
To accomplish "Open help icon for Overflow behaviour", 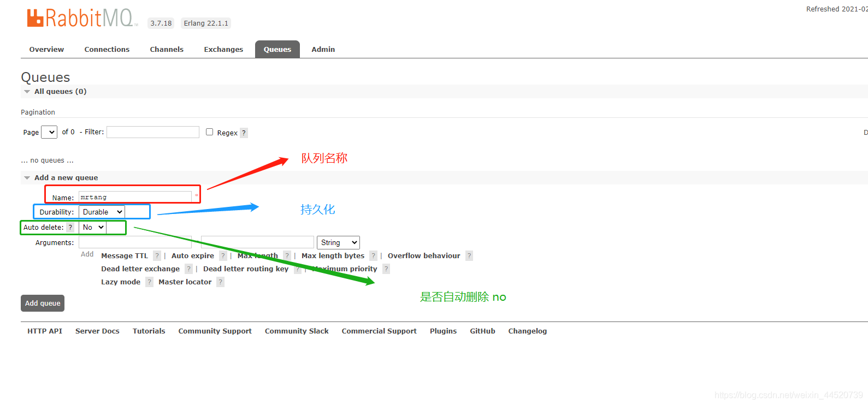I will [x=469, y=256].
